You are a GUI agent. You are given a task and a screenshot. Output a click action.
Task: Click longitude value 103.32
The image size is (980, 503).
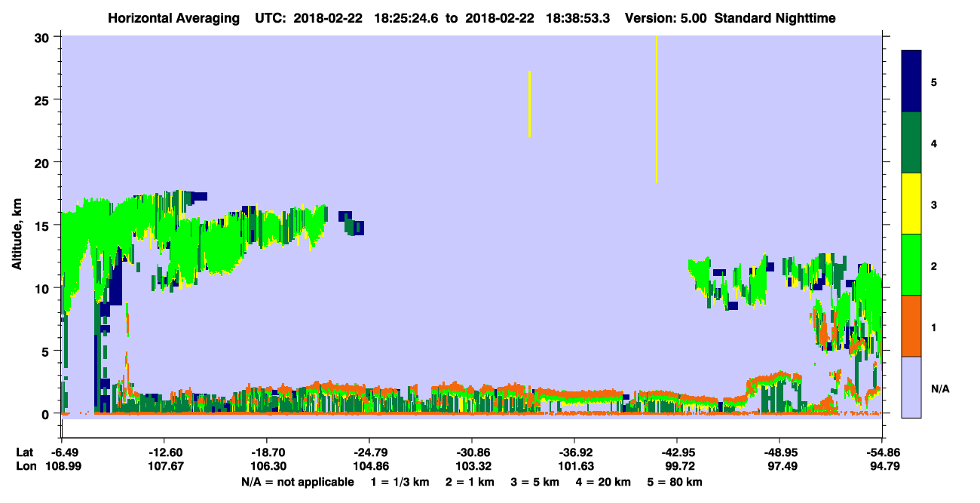[472, 466]
